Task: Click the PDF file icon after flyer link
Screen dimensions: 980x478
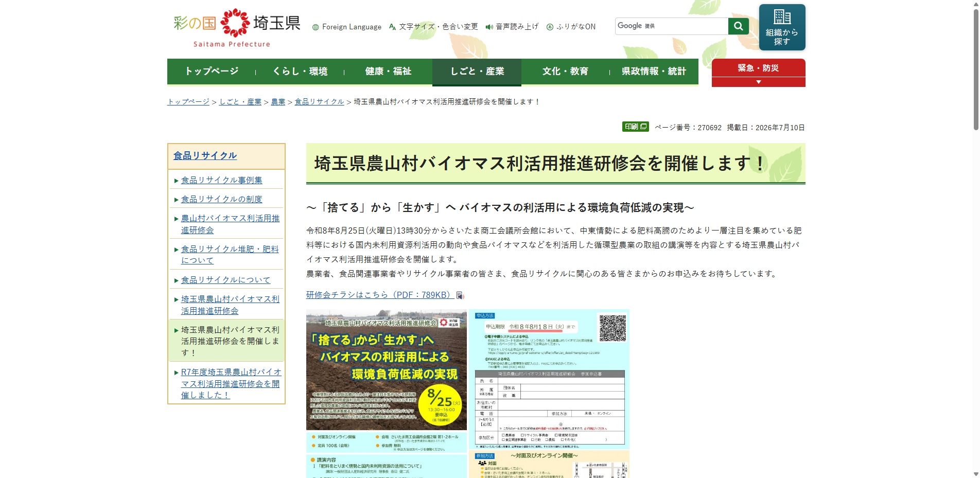Action: (x=460, y=295)
